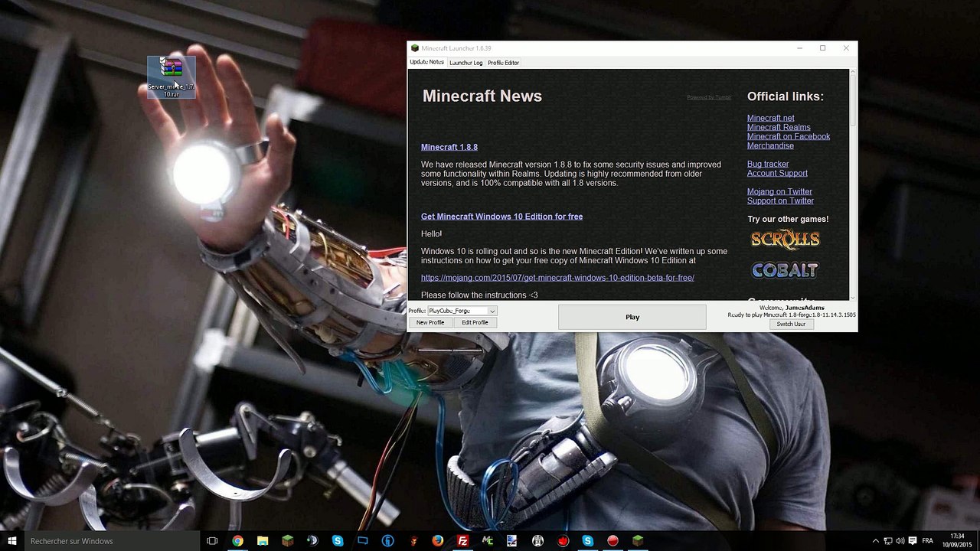980x551 pixels.
Task: Click the FRA keyboard language indicator
Action: pos(927,541)
